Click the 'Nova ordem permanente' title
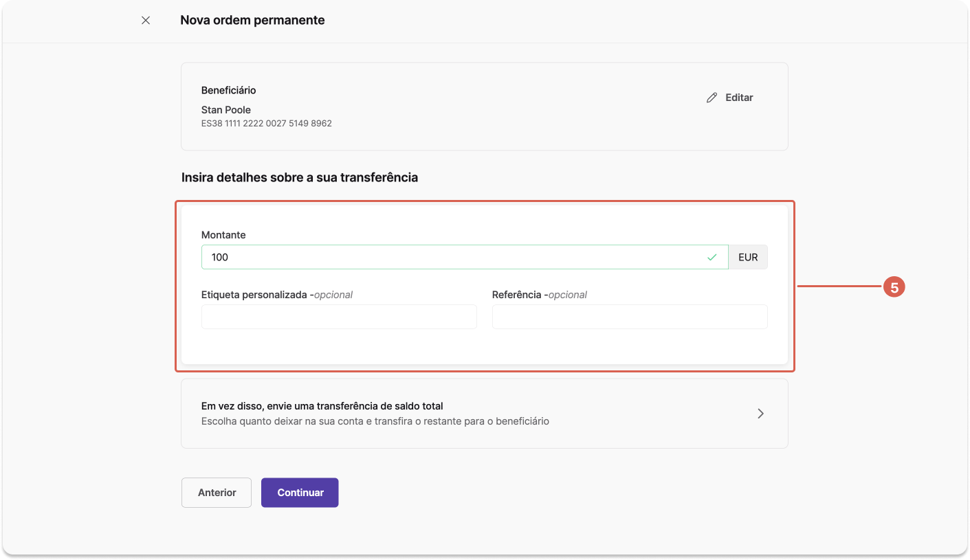The height and width of the screenshot is (560, 970). pos(252,21)
